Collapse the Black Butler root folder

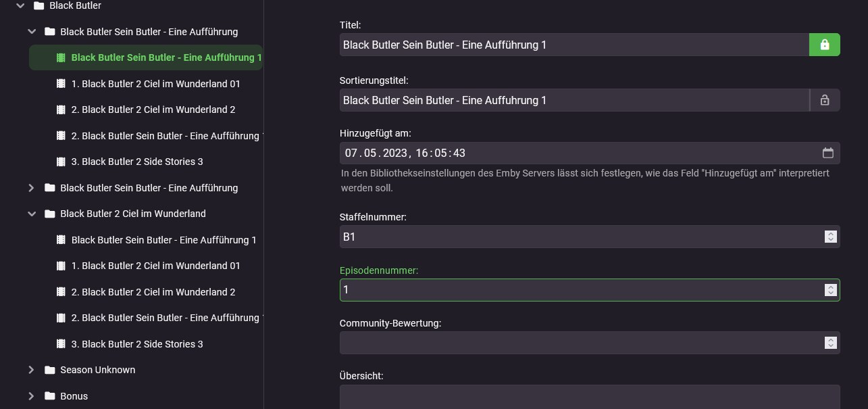tap(20, 5)
